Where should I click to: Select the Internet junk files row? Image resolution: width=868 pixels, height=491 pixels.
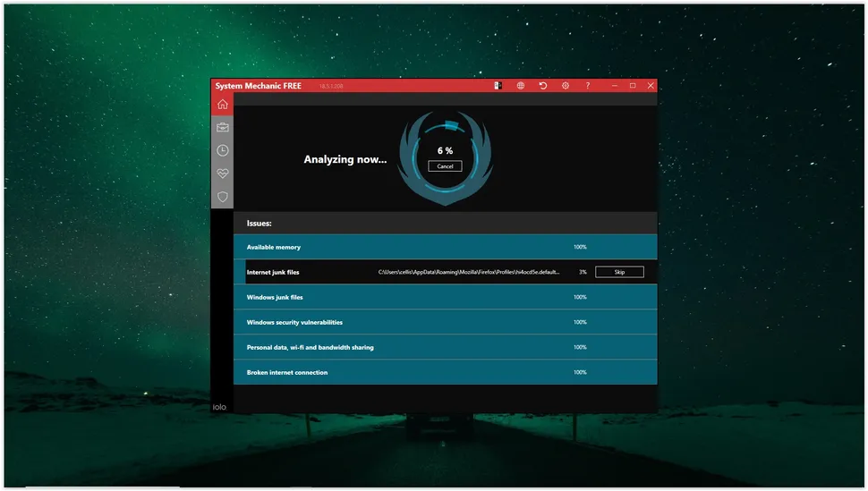tap(304, 272)
